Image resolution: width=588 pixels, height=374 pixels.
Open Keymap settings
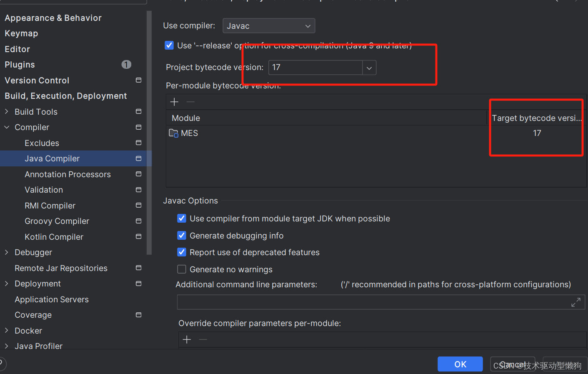pyautogui.click(x=21, y=33)
